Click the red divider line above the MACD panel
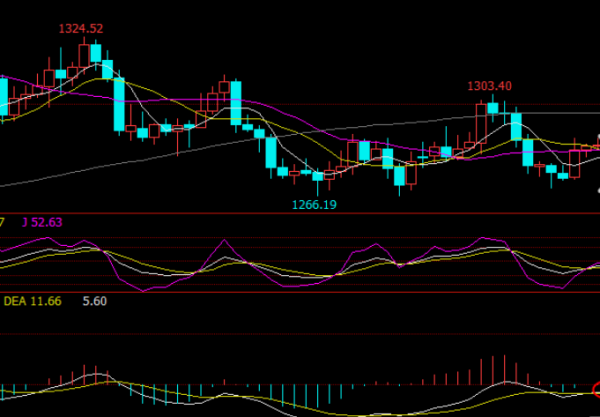This screenshot has width=600, height=417. (300, 293)
